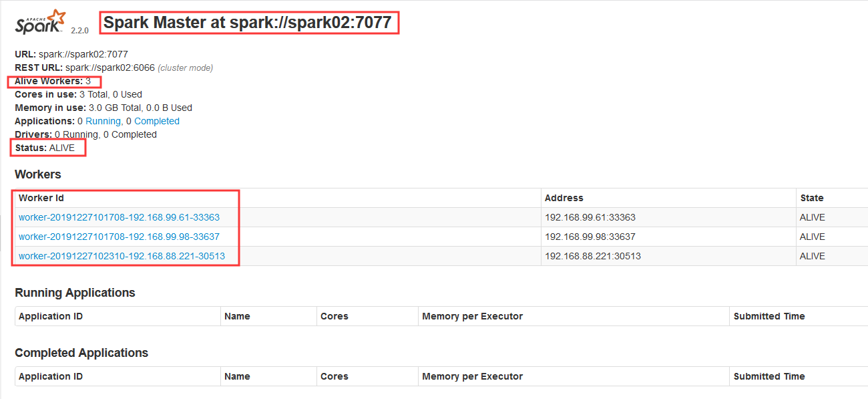Click the Workers section heading
Viewport: 868px width, 399px height.
(37, 174)
